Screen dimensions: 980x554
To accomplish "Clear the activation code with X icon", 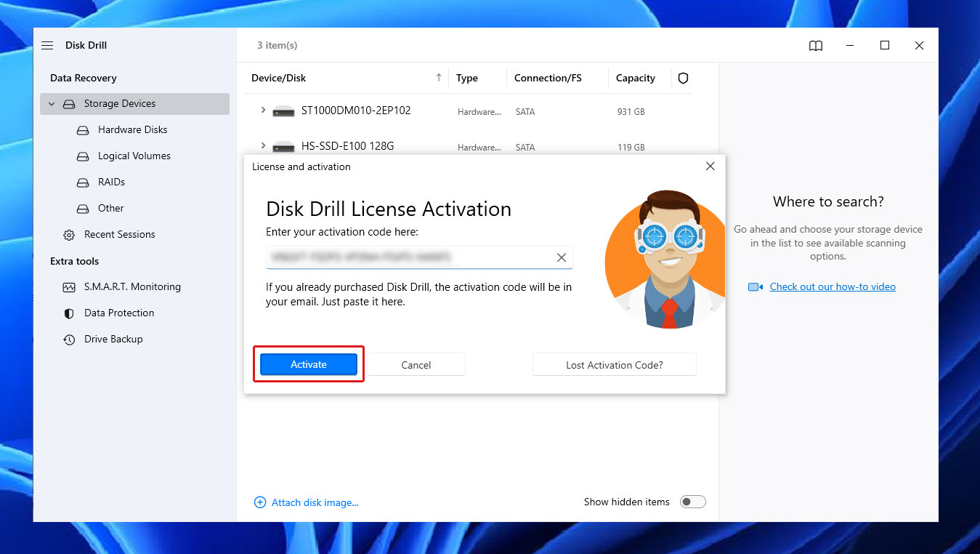I will 561,257.
